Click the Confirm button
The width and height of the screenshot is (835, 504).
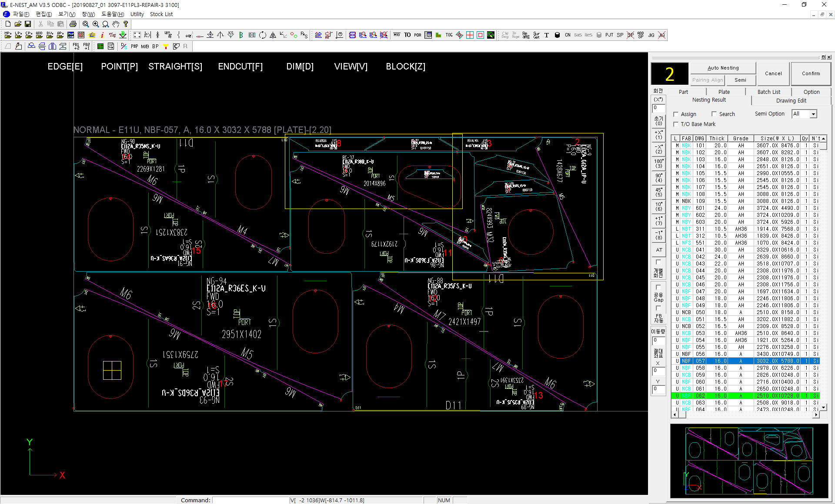811,73
